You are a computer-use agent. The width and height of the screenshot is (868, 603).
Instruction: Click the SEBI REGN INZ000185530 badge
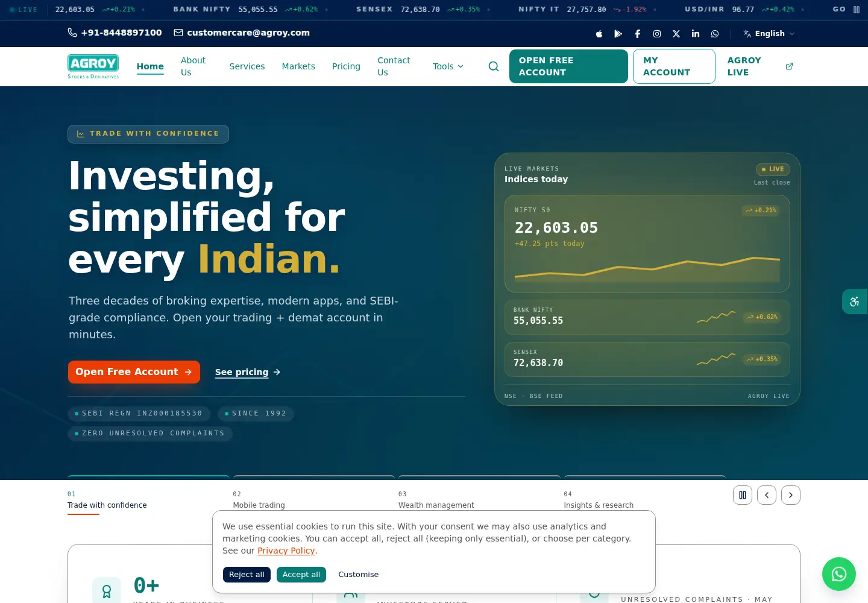pos(139,414)
